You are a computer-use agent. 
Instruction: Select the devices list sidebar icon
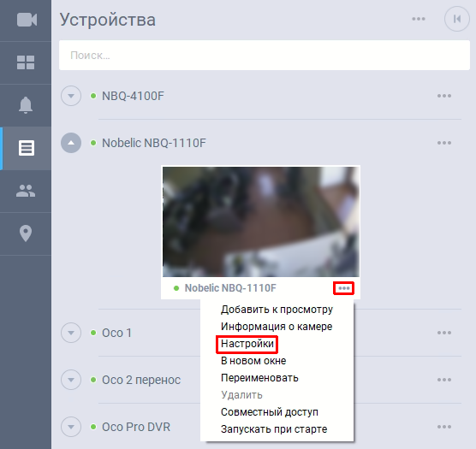pos(26,148)
